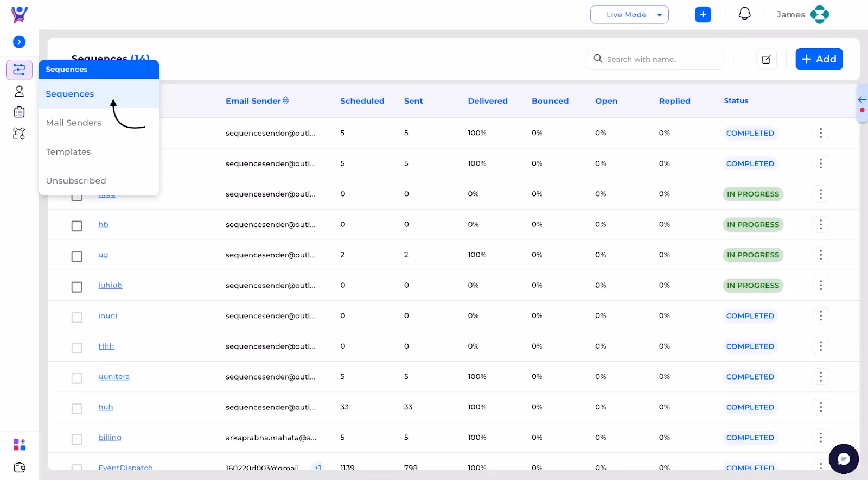Click the back arrow tab on right edge
The width and height of the screenshot is (868, 480).
[x=862, y=100]
